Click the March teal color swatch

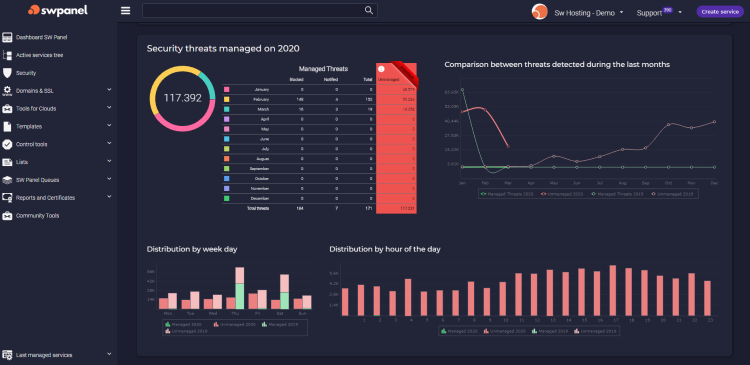point(227,109)
